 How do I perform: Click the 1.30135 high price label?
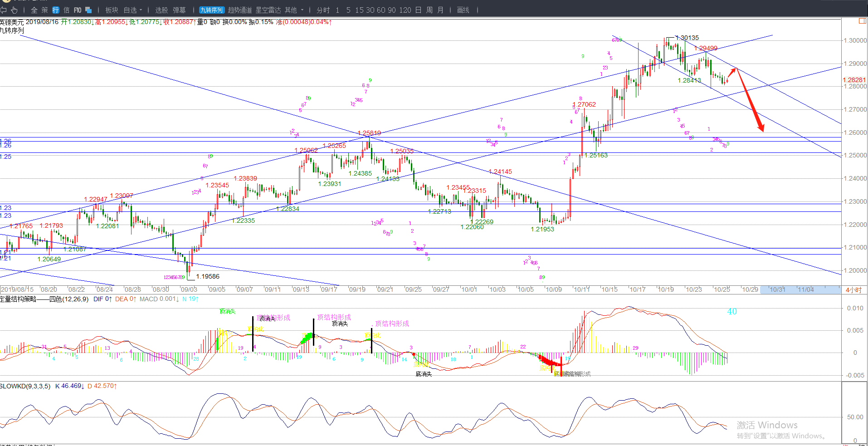coord(687,38)
